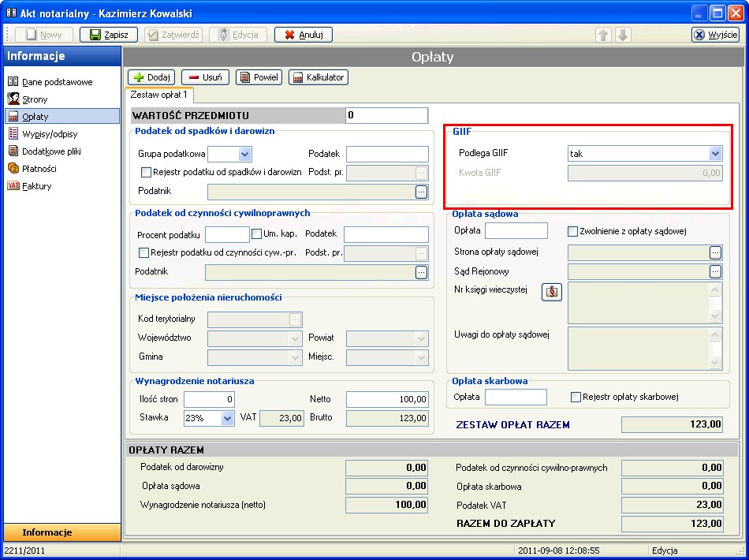The image size is (749, 560).
Task: Remove fee set with Usuń button
Action: pyautogui.click(x=205, y=77)
